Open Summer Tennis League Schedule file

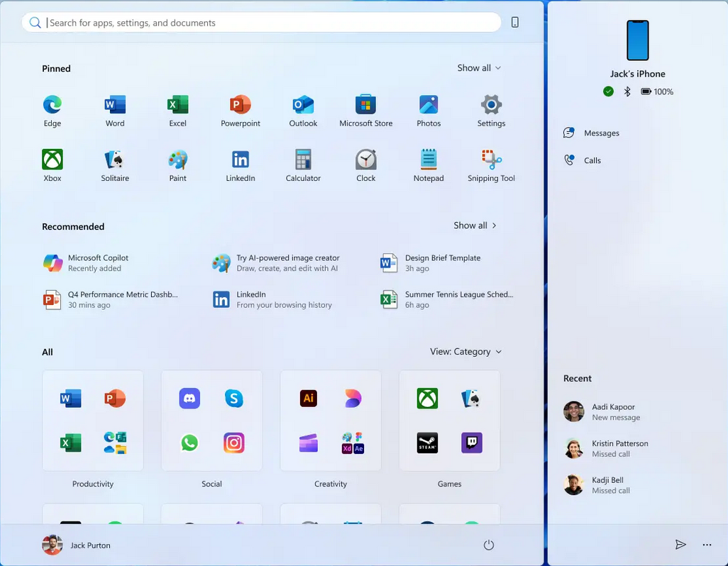point(447,300)
